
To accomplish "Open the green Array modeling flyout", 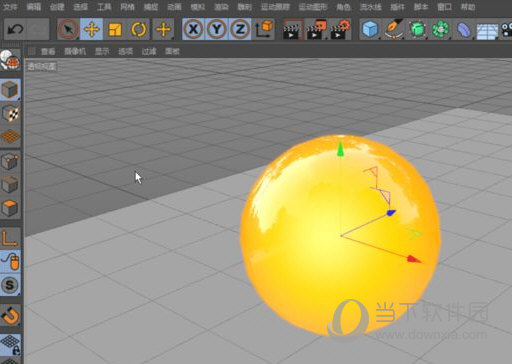I will click(x=441, y=29).
